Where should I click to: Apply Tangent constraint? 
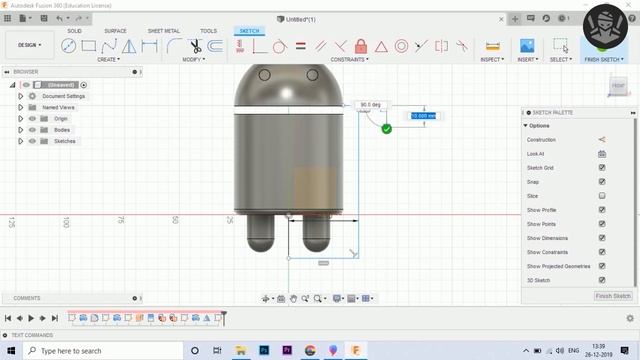(280, 46)
